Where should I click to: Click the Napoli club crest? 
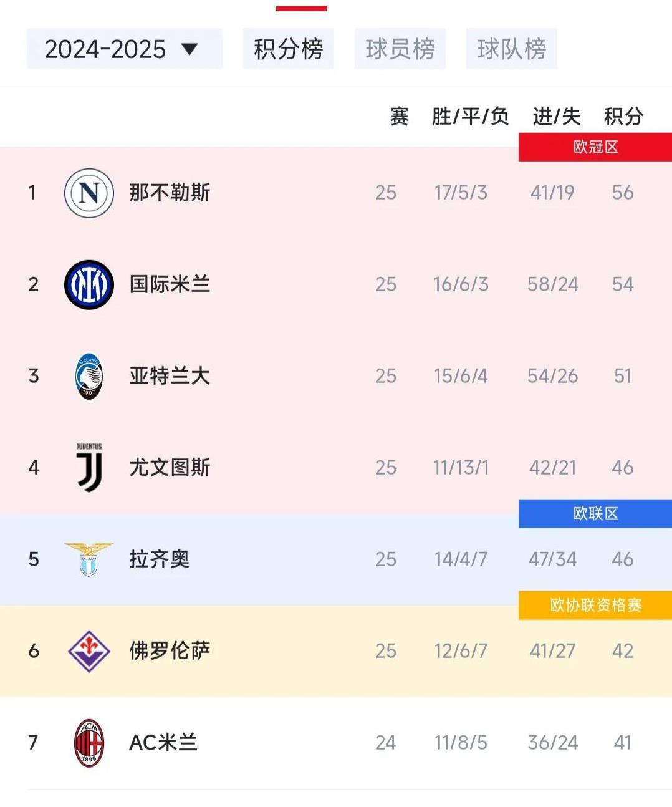pyautogui.click(x=89, y=193)
